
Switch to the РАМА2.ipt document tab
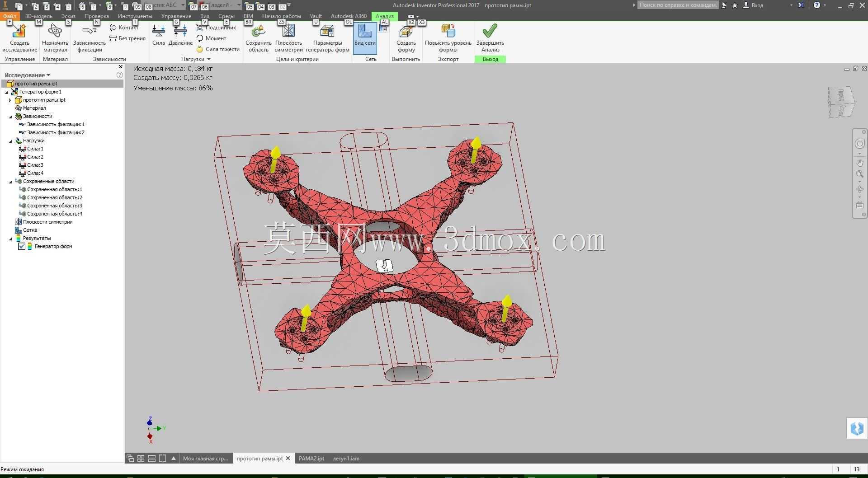(x=311, y=458)
